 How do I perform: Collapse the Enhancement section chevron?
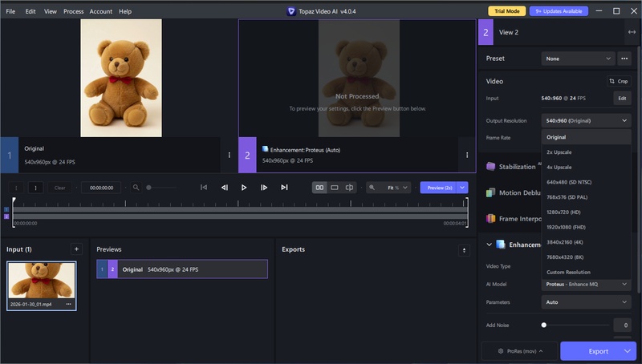click(x=489, y=245)
